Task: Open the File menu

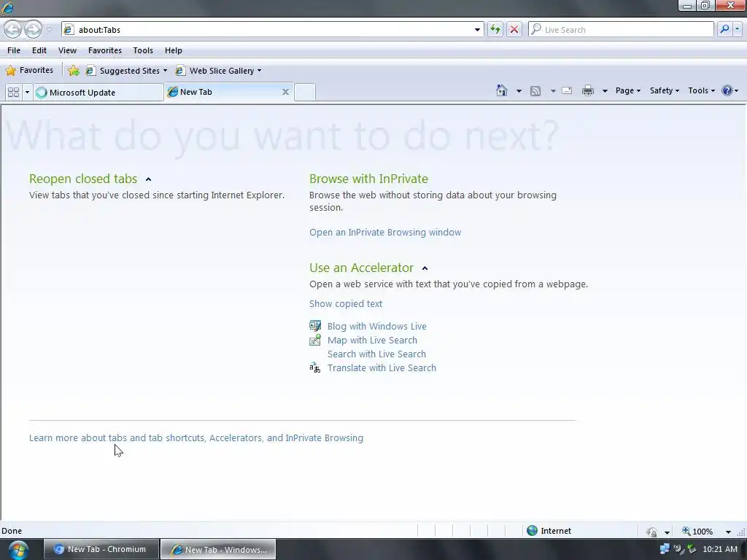Action: tap(14, 50)
